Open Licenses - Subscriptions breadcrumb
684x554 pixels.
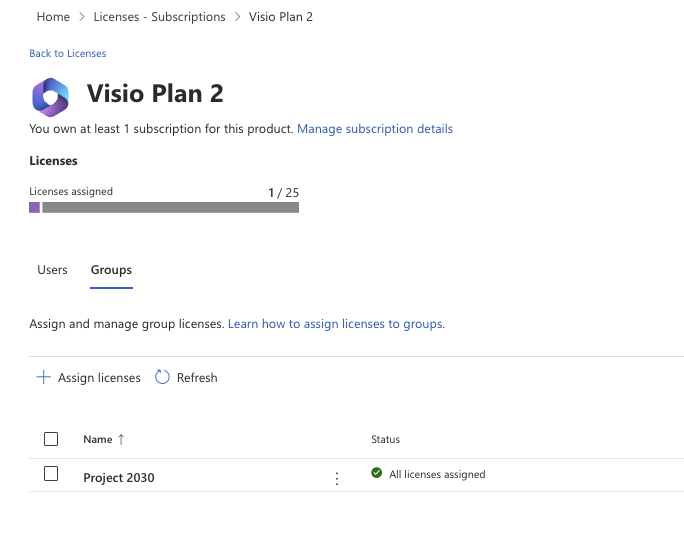(x=159, y=17)
